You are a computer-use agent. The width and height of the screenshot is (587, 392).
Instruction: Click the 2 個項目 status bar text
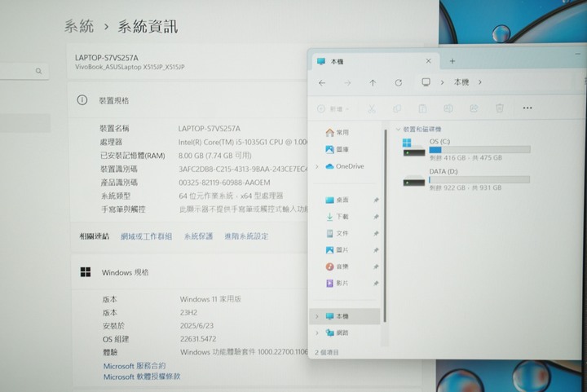pos(326,352)
